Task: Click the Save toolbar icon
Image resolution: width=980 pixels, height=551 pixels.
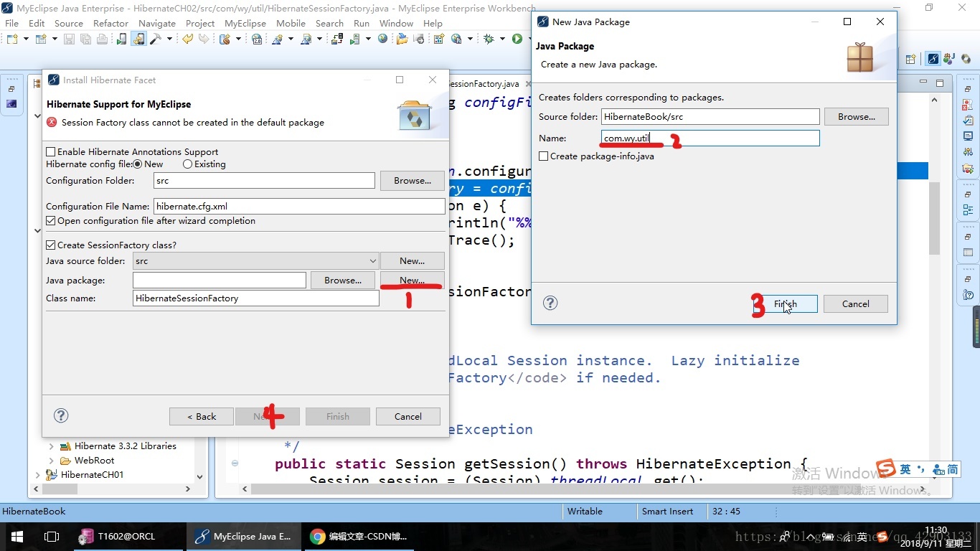Action: [x=70, y=39]
